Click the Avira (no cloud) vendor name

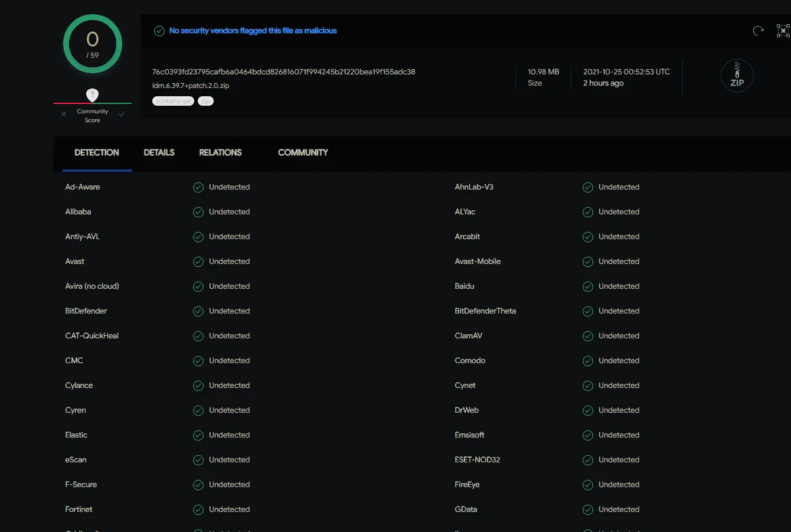tap(92, 286)
